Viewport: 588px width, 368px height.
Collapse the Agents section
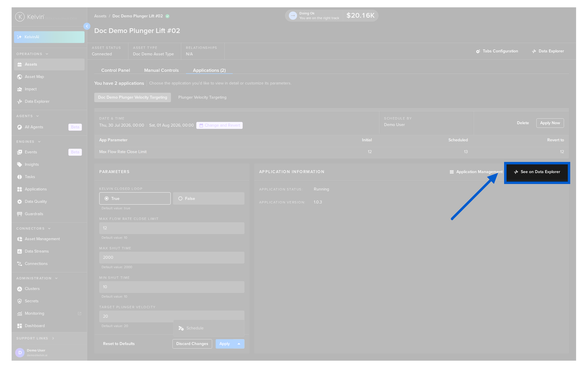click(37, 116)
